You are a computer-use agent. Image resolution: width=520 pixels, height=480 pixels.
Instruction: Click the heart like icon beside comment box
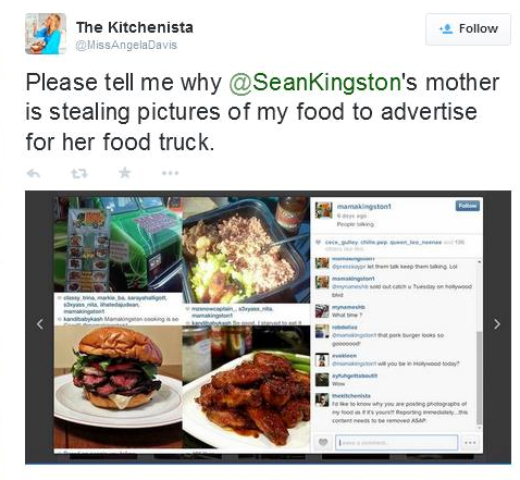click(323, 442)
